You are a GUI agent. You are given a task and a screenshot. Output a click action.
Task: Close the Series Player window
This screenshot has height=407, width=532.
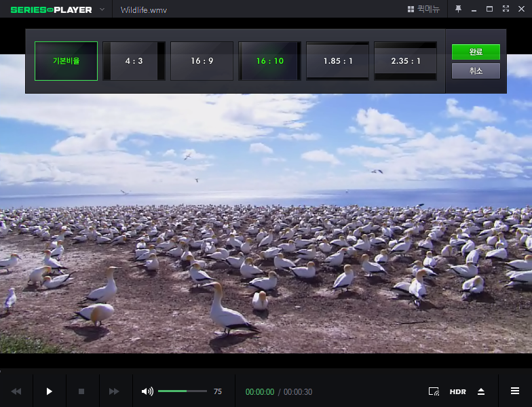click(521, 9)
